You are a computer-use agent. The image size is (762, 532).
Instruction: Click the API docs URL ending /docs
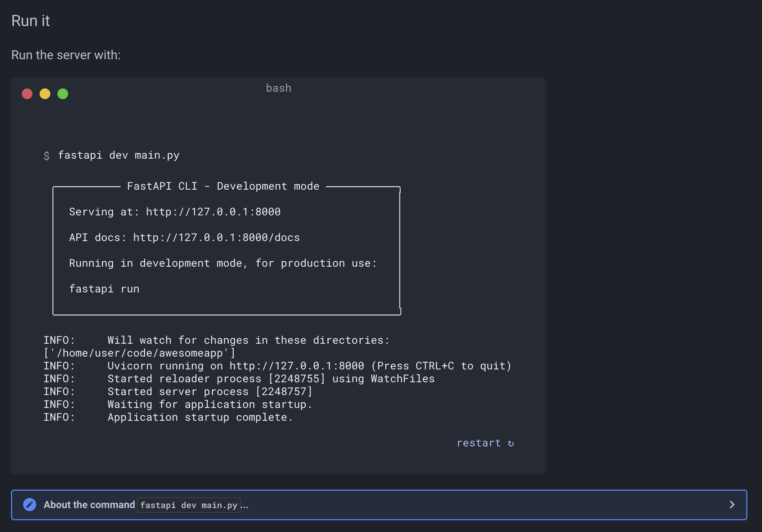pos(216,237)
